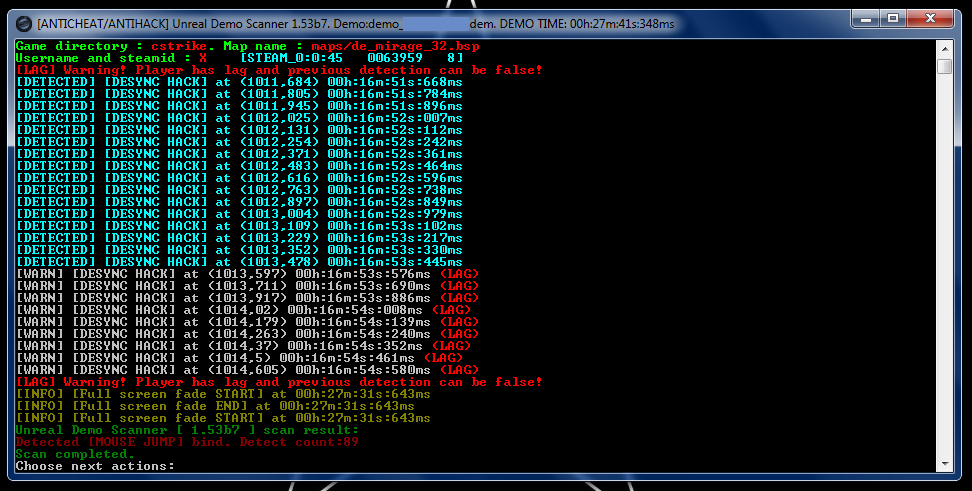The height and width of the screenshot is (491, 972).
Task: Click the 'Choose next actions:' prompt
Action: point(95,466)
